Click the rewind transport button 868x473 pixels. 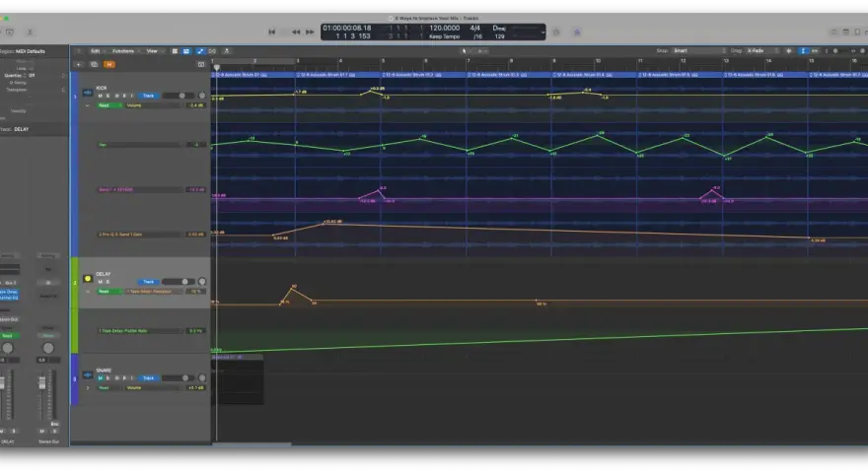pyautogui.click(x=296, y=33)
